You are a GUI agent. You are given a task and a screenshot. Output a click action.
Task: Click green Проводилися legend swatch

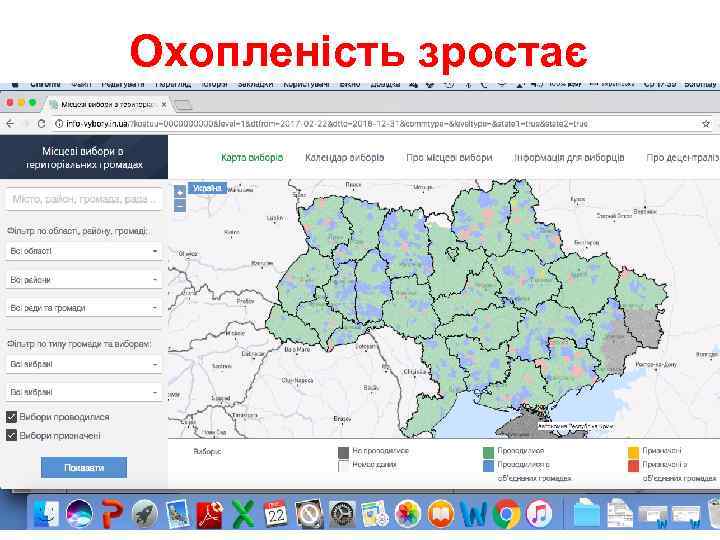tap(489, 453)
